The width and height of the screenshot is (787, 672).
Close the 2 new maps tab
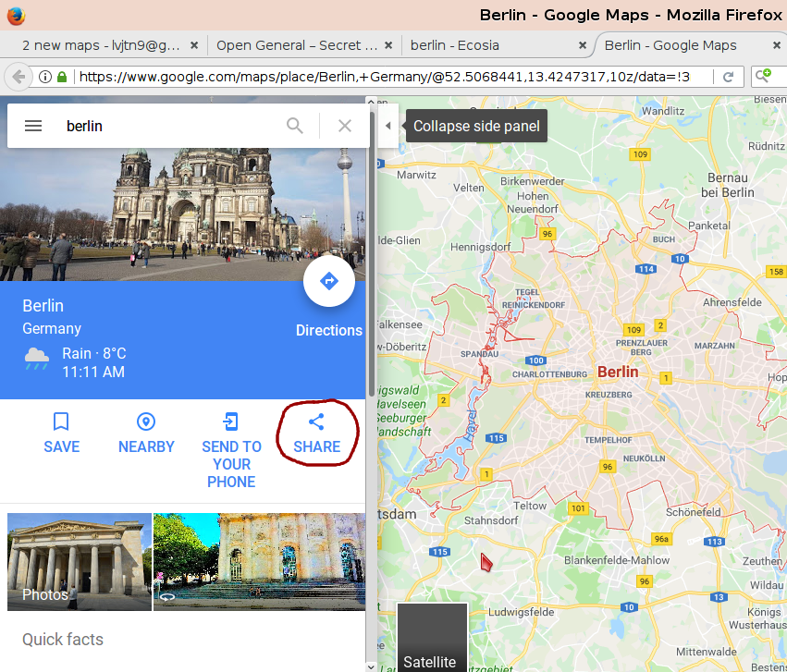pyautogui.click(x=194, y=45)
